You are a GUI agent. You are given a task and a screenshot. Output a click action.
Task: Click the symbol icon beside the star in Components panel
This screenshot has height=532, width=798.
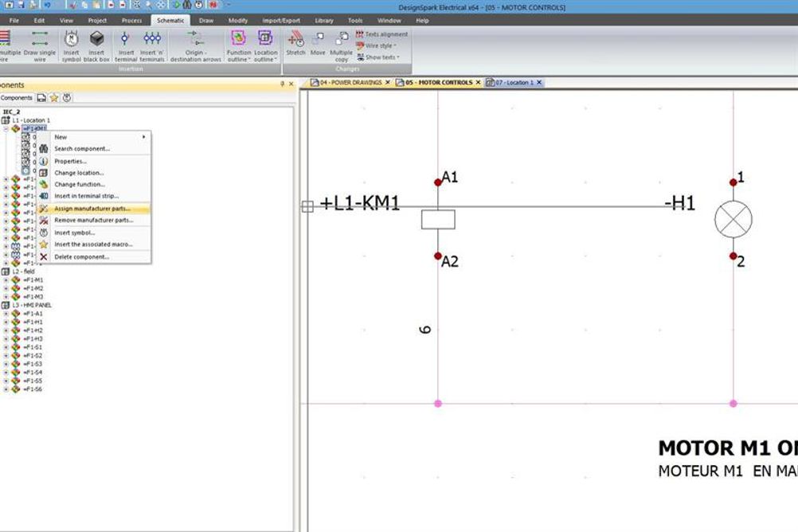point(67,98)
